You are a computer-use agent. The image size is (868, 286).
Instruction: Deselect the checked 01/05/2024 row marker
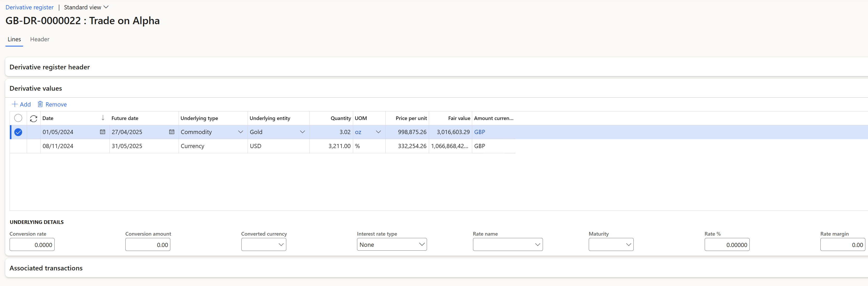click(18, 132)
